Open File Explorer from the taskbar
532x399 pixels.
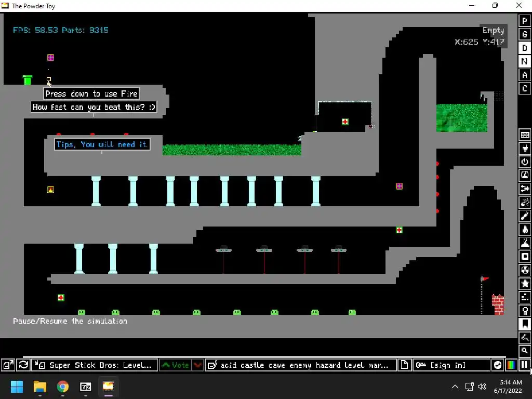tap(39, 387)
